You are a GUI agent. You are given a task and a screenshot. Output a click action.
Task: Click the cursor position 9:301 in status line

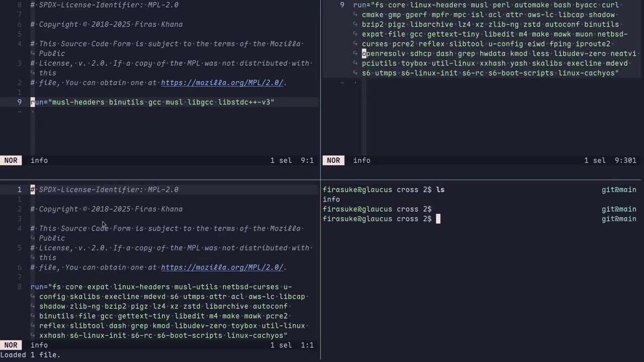pyautogui.click(x=625, y=160)
